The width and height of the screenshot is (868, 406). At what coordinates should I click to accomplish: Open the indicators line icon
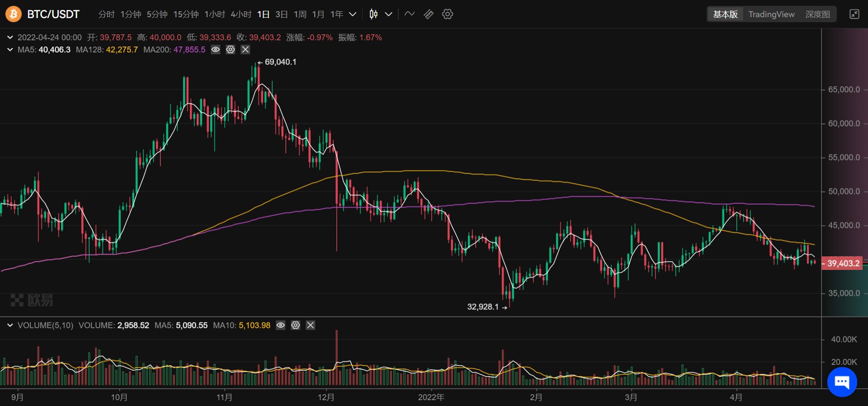pyautogui.click(x=410, y=14)
